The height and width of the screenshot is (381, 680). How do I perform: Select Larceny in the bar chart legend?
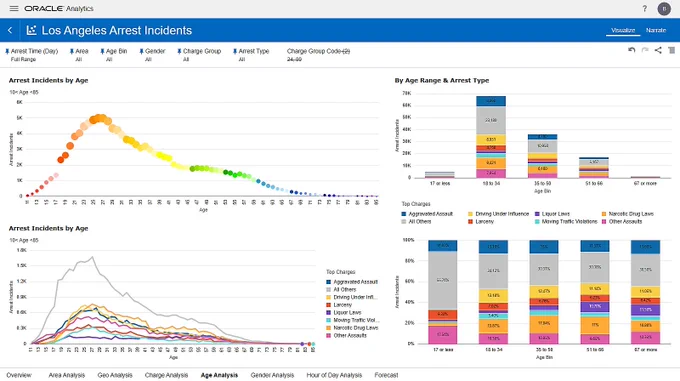(481, 221)
